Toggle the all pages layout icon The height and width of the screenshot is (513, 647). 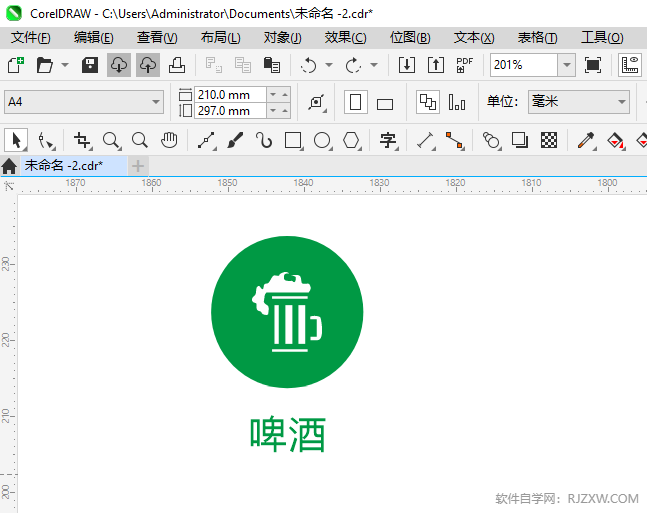pos(428,102)
